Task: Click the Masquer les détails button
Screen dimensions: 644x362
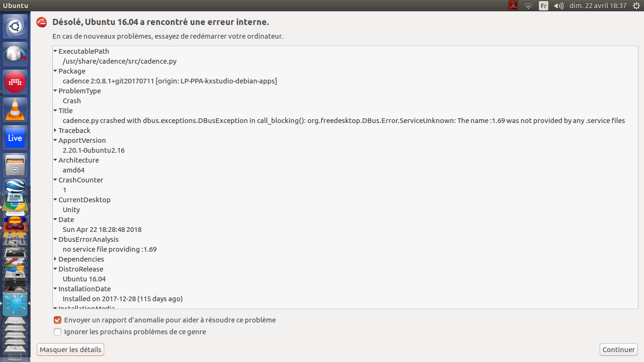Action: (70, 350)
